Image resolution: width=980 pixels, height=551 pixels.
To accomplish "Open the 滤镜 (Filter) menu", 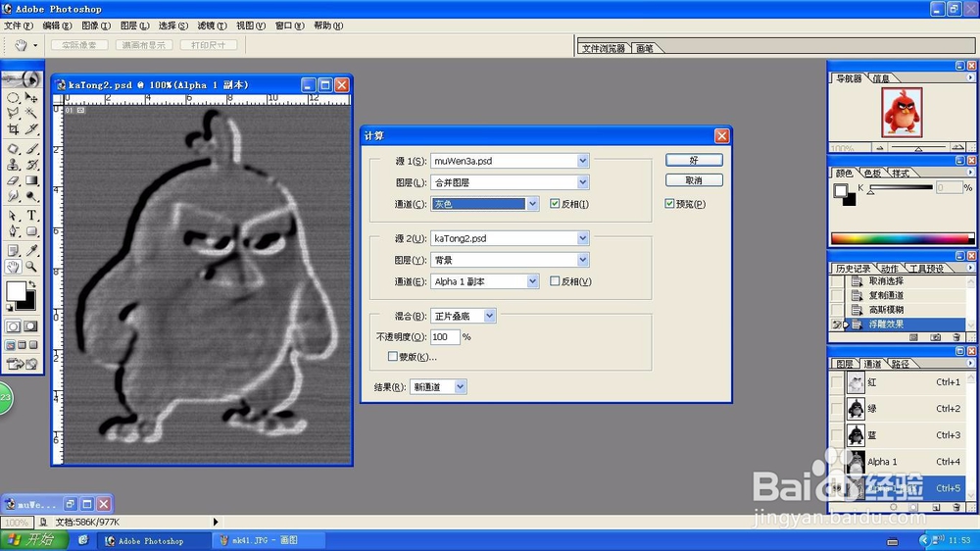I will click(212, 25).
